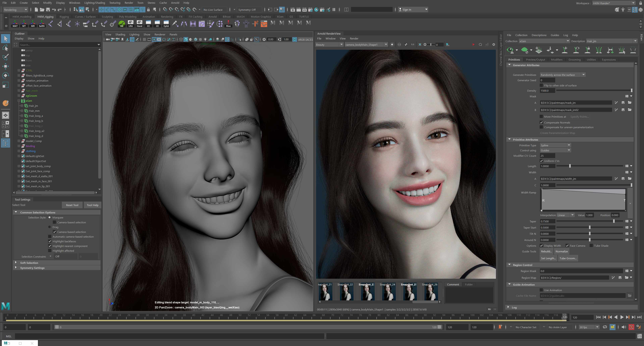Select the Add Guide tool in the XGen toolbar

point(564,50)
